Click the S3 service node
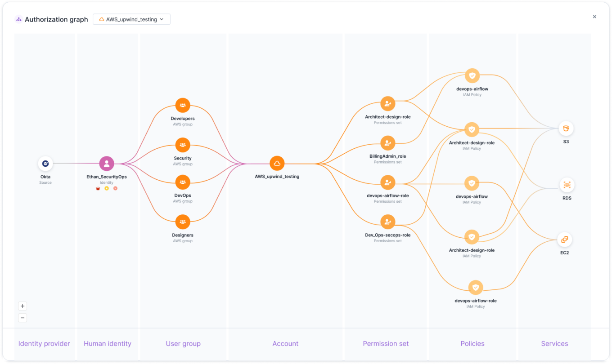The width and height of the screenshot is (612, 364). [x=566, y=129]
